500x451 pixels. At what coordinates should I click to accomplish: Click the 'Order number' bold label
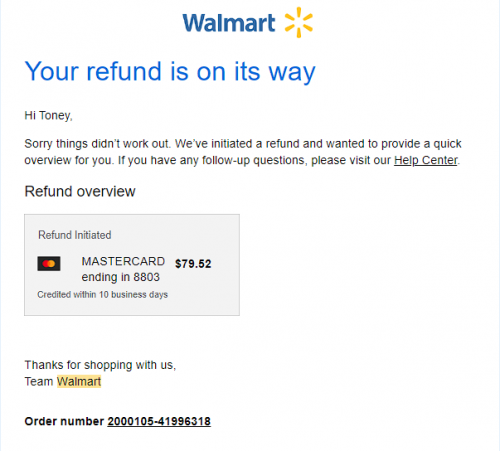tap(64, 421)
